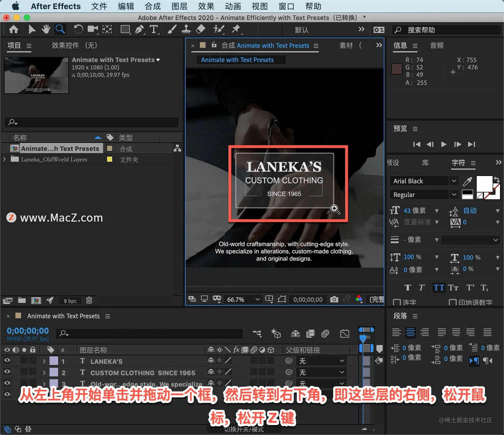This screenshot has height=435, width=504.
Task: Click the project composition thumbnail preview
Action: pos(36,75)
